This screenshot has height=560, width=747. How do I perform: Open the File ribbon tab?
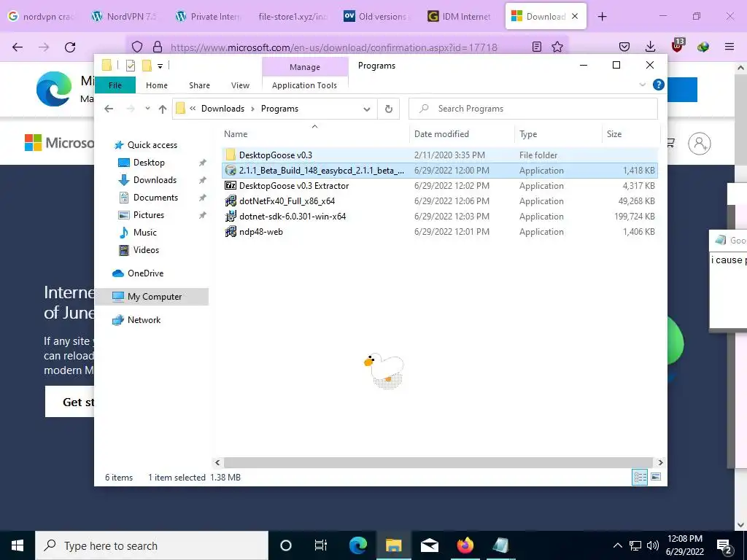pos(115,85)
